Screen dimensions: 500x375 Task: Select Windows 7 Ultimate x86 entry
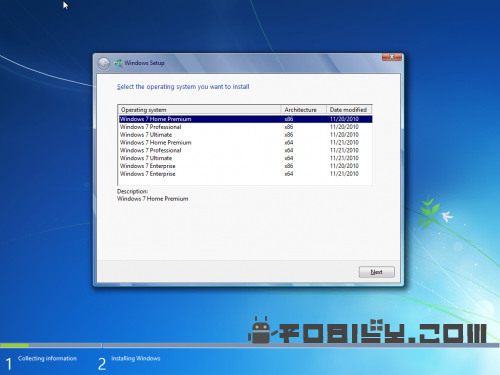(x=245, y=135)
